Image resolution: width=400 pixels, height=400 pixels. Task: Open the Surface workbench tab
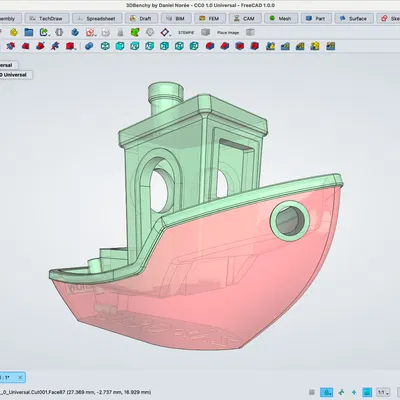(x=354, y=18)
